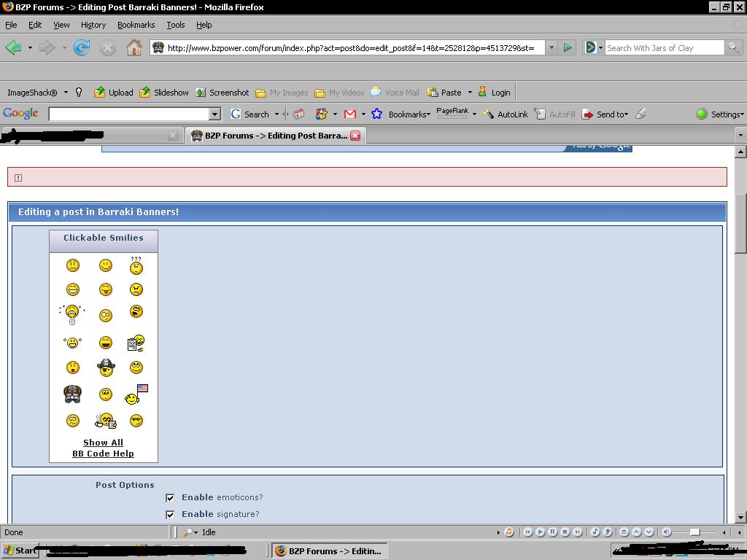Reload the page with the Refresh icon

pos(82,47)
